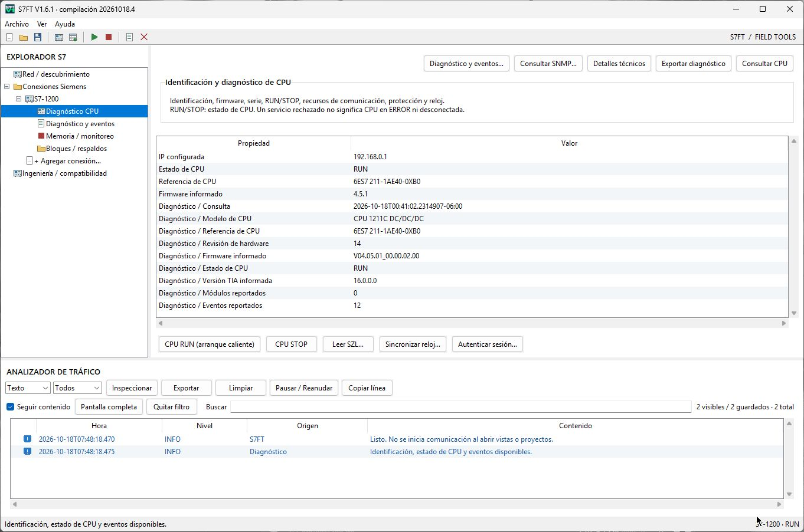This screenshot has height=532, width=804.
Task: Open the Texto format dropdown
Action: (x=28, y=388)
